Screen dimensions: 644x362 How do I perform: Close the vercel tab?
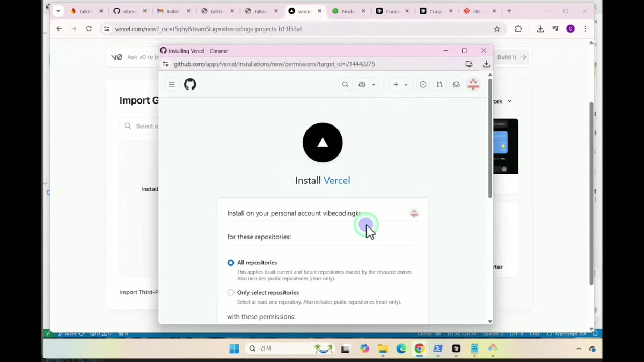[319, 11]
